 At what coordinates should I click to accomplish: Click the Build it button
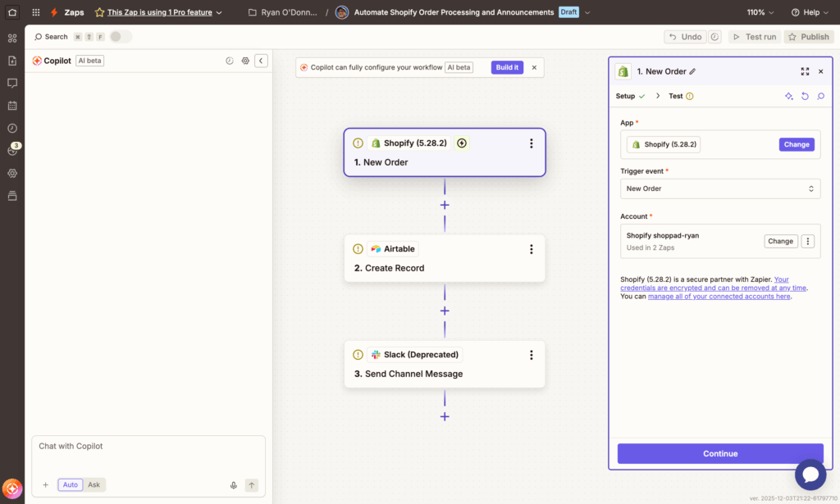507,67
